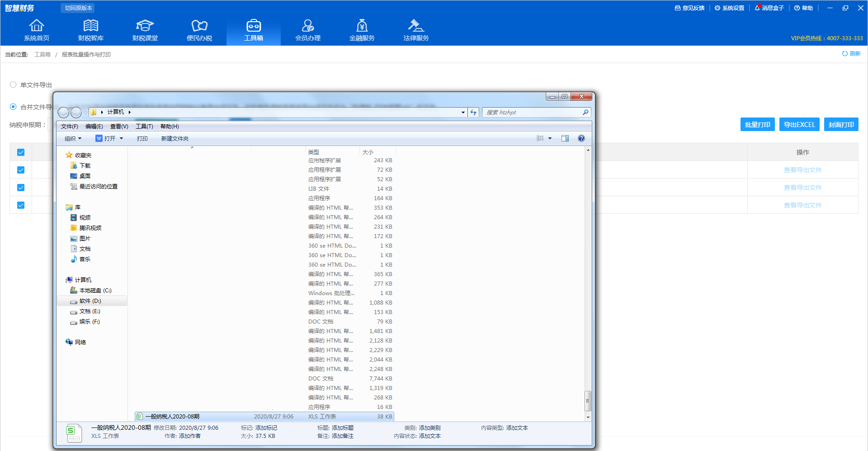Toggle the preview pane icon
Screen dimensions: 868x451
coord(565,138)
